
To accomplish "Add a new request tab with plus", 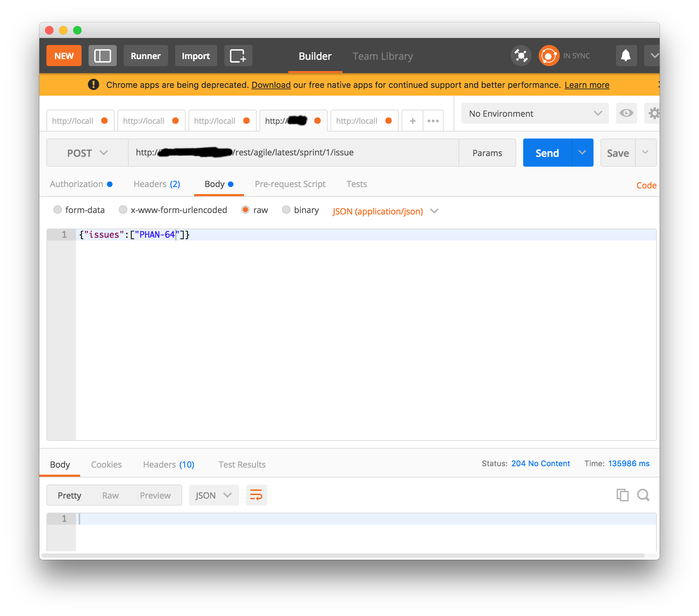I will click(412, 121).
